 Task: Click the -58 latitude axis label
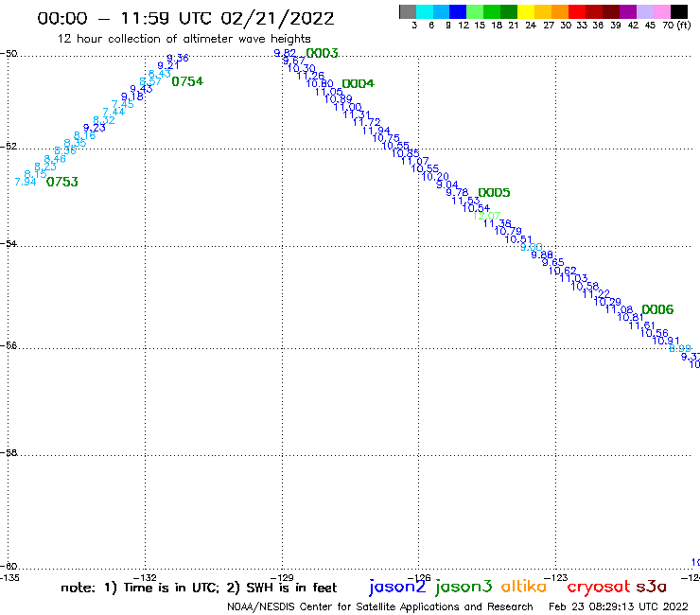9,453
